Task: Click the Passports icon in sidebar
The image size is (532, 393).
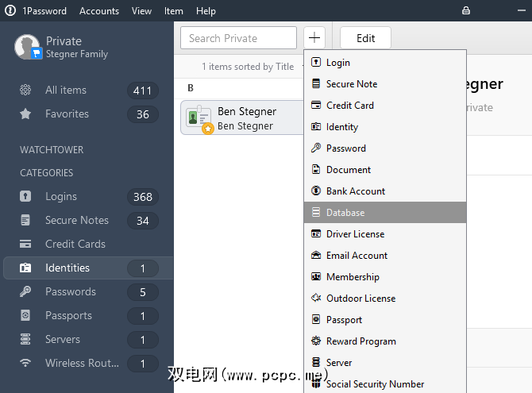Action: tap(25, 315)
